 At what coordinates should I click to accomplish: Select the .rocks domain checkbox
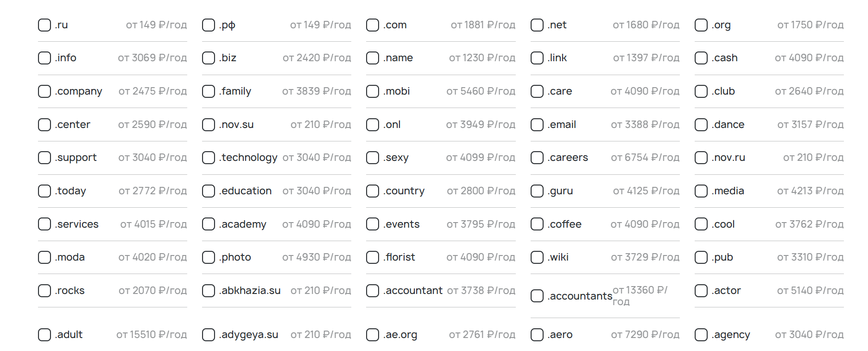pyautogui.click(x=44, y=291)
